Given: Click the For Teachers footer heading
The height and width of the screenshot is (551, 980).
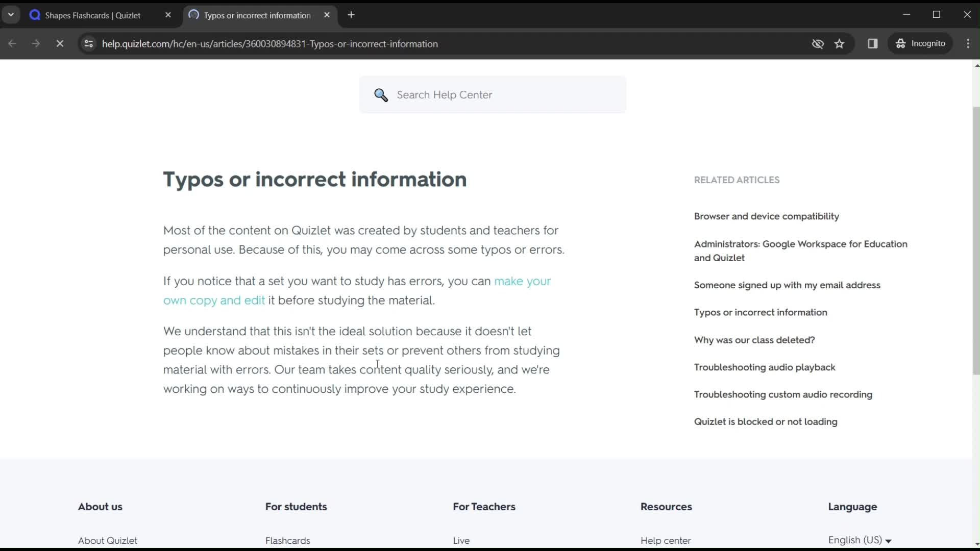Looking at the screenshot, I should 484,507.
